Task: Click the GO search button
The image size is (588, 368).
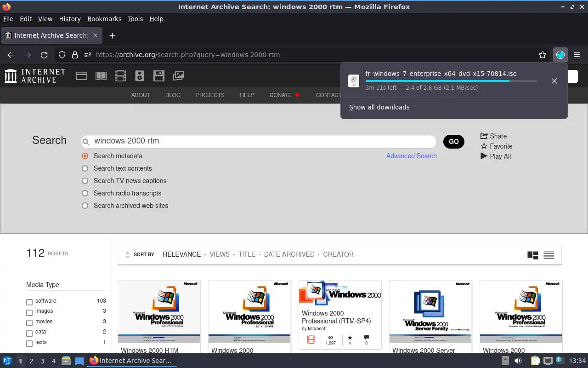Action: [454, 142]
